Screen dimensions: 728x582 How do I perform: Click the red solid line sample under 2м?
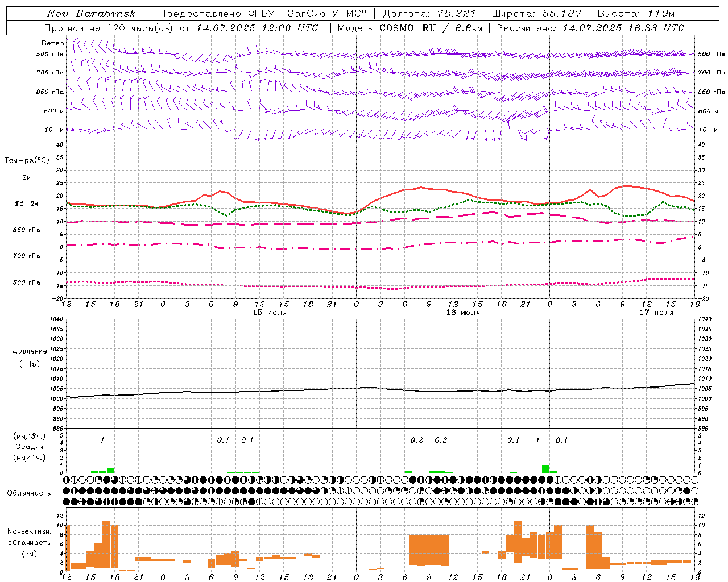click(x=26, y=184)
